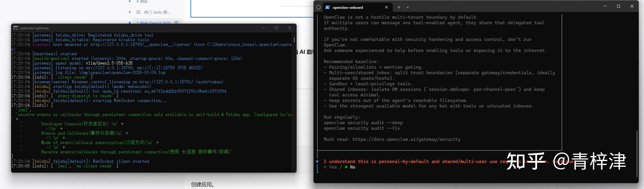
Task: Click the openclaw-gateway console window icon
Action: point(16,28)
